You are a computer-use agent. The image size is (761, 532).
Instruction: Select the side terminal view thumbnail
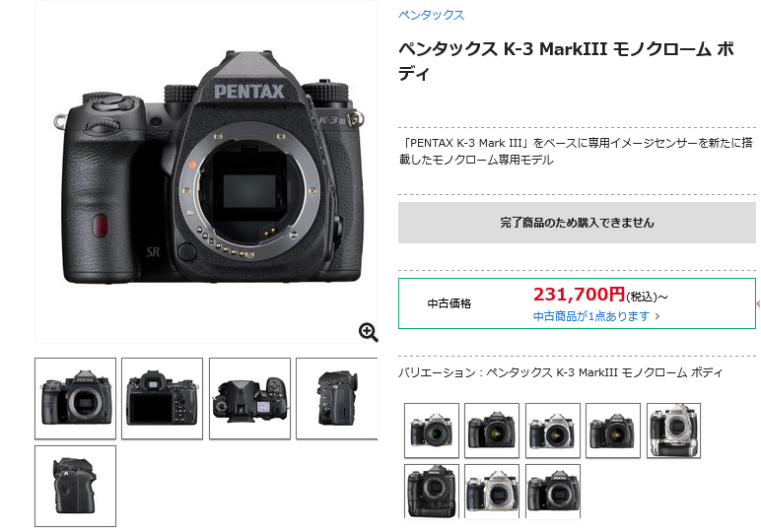pyautogui.click(x=337, y=399)
